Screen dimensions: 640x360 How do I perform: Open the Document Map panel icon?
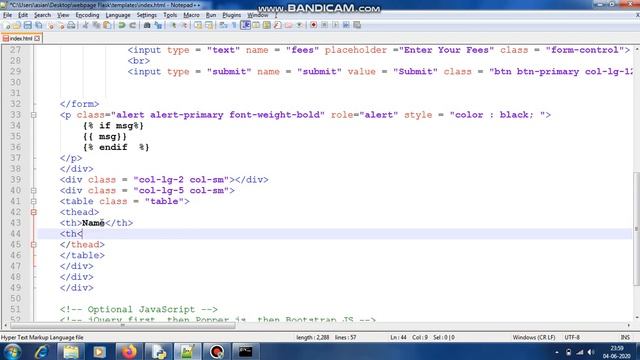pyautogui.click(x=266, y=25)
